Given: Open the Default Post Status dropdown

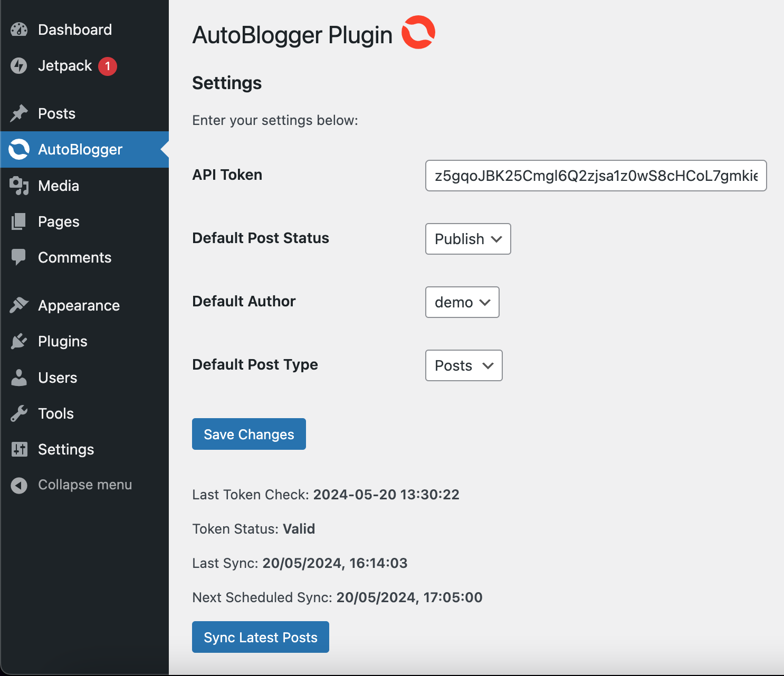Looking at the screenshot, I should coord(468,239).
